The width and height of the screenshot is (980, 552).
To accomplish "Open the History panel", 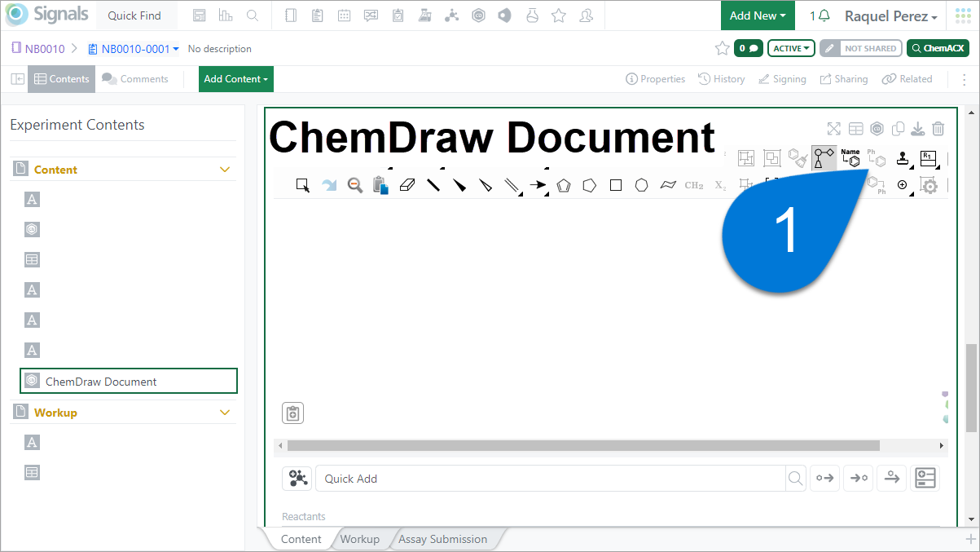I will pyautogui.click(x=722, y=79).
